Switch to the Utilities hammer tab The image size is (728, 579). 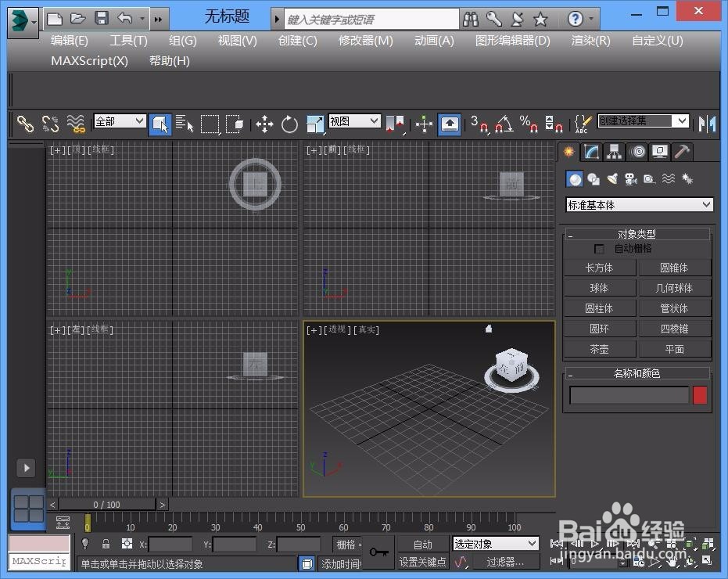(x=682, y=152)
